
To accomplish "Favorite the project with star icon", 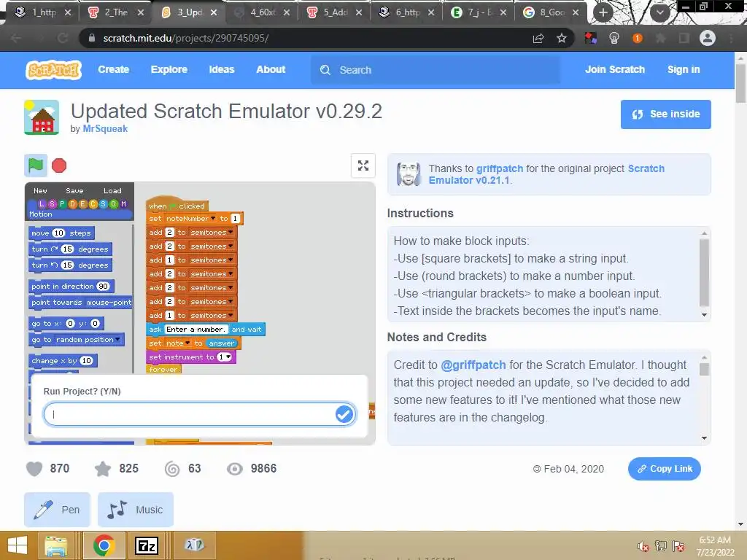I will [103, 469].
